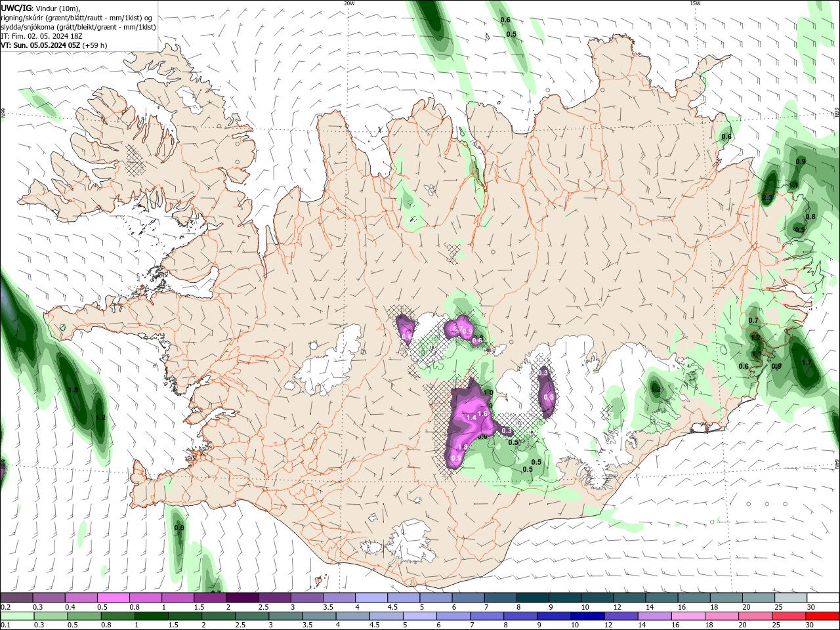
Task: Click 'VT: Sun. 05.05.2024 05Z (+59 h)' line
Action: tap(54, 45)
